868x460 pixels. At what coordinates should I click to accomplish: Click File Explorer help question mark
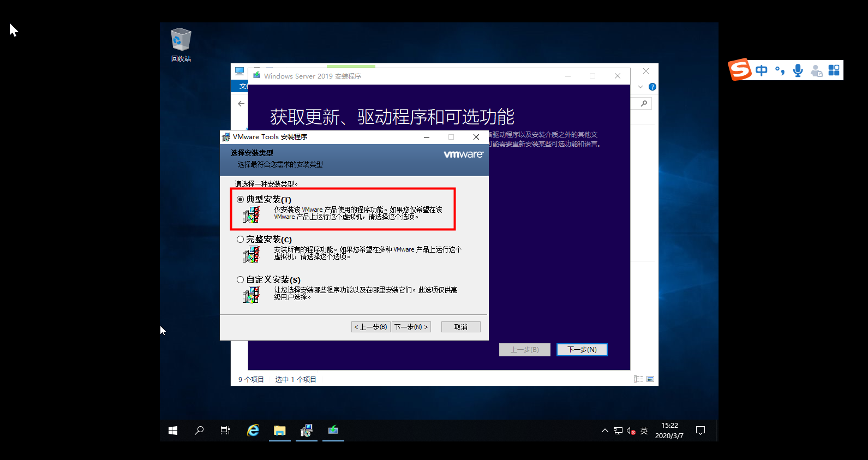click(653, 87)
